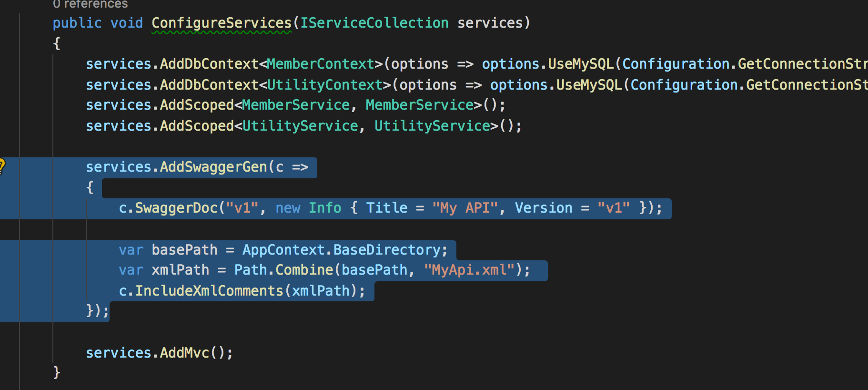Click the AddMvc method call

184,353
